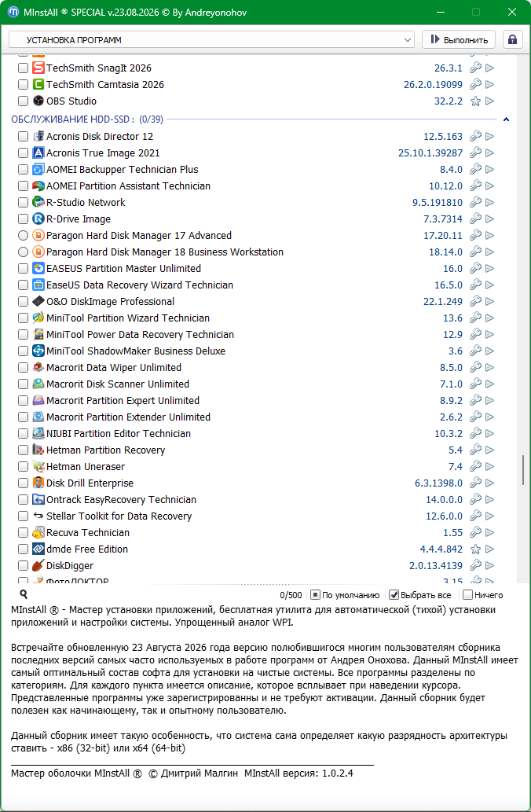
Task: Check the EaseUS Data Recovery Wizard checkbox
Action: click(x=23, y=285)
